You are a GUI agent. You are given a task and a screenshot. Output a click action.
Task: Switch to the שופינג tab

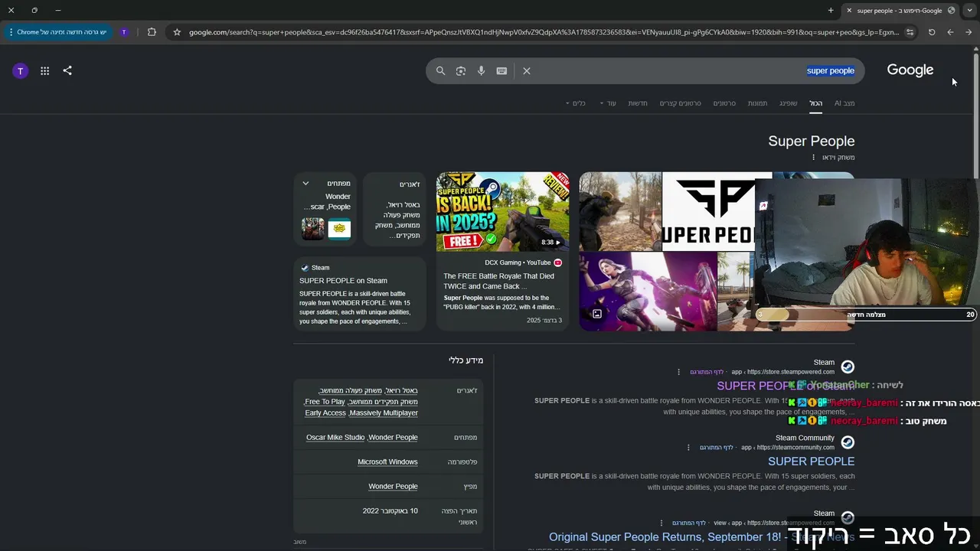(x=789, y=103)
